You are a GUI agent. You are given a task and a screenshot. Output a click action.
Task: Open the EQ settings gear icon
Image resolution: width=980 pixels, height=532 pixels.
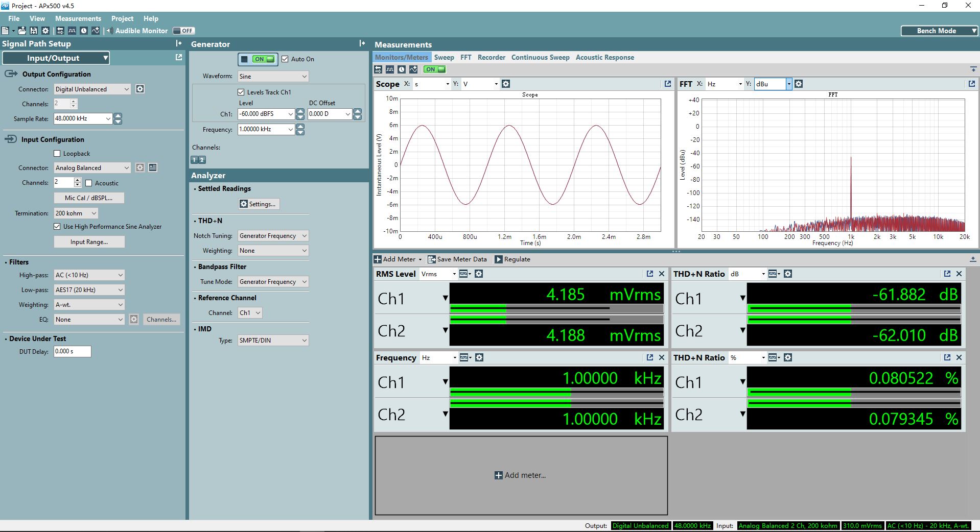pos(134,320)
